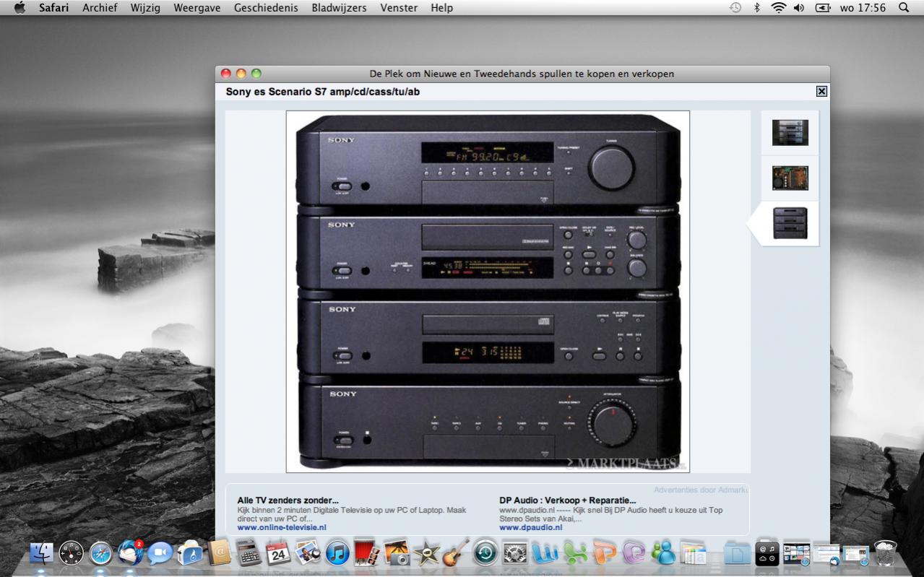Open the Venster menu
This screenshot has width=924, height=577.
399,8
